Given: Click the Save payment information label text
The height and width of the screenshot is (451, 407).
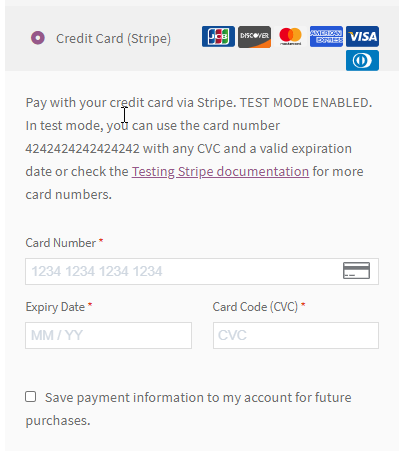Looking at the screenshot, I should [x=188, y=409].
